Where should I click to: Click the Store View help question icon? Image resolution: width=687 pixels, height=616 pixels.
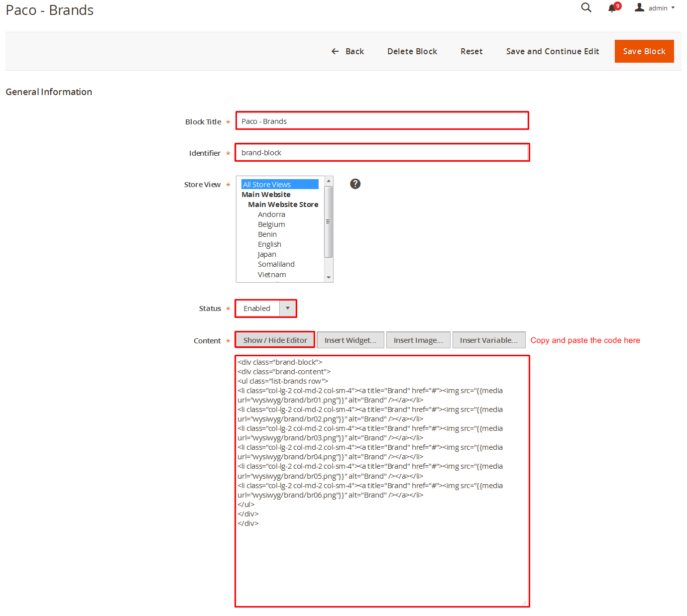click(355, 184)
